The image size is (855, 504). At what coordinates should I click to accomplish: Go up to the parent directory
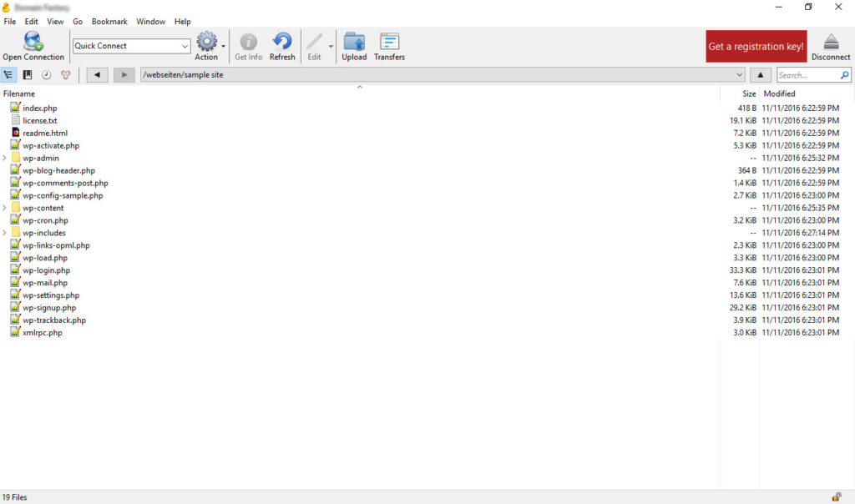tap(760, 75)
